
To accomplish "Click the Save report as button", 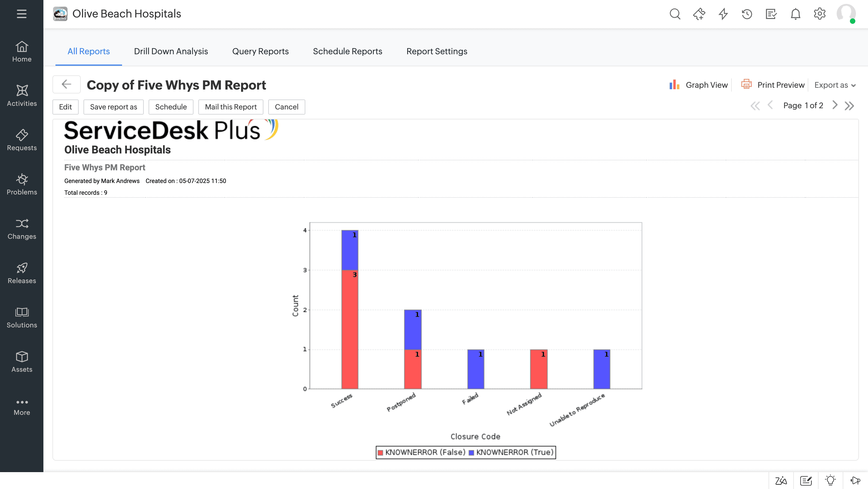I will 114,107.
